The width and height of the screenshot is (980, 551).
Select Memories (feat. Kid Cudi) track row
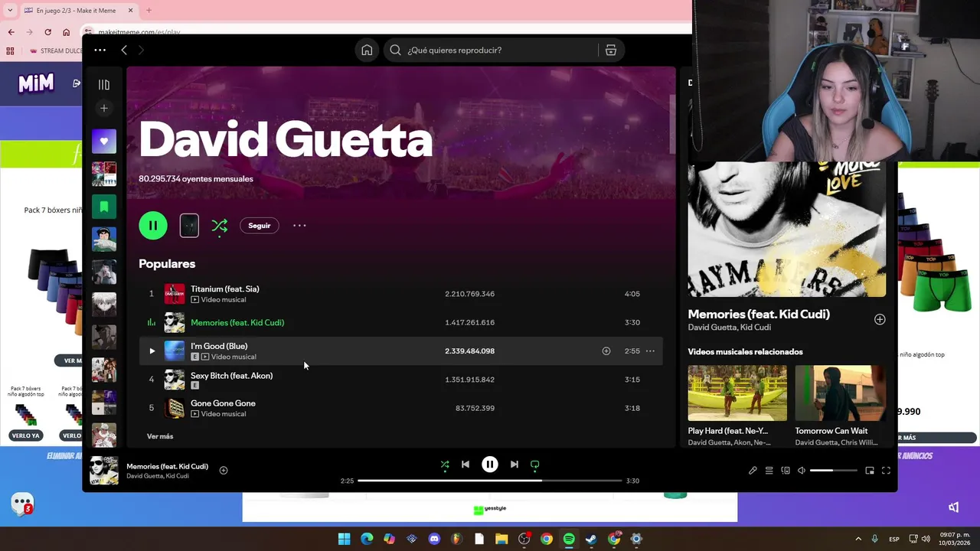coord(401,322)
